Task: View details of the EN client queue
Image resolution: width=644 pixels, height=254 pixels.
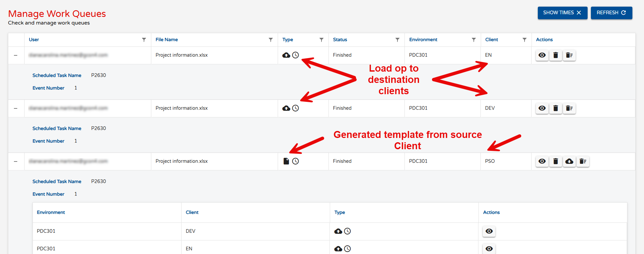Action: tap(542, 55)
